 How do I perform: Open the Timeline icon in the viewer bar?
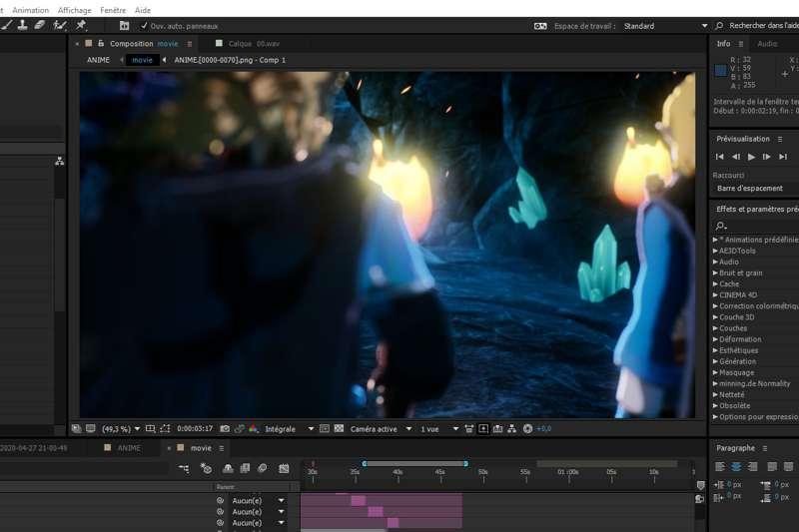pyautogui.click(x=497, y=429)
